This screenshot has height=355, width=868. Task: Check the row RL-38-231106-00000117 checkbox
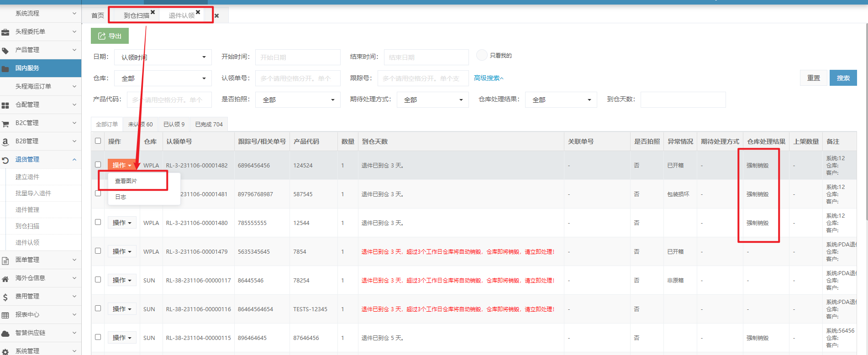click(x=98, y=279)
